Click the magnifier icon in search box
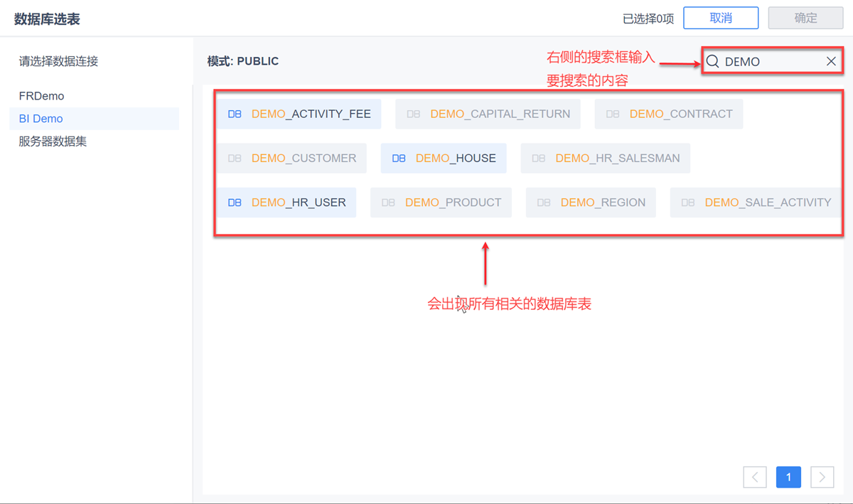 pyautogui.click(x=712, y=62)
